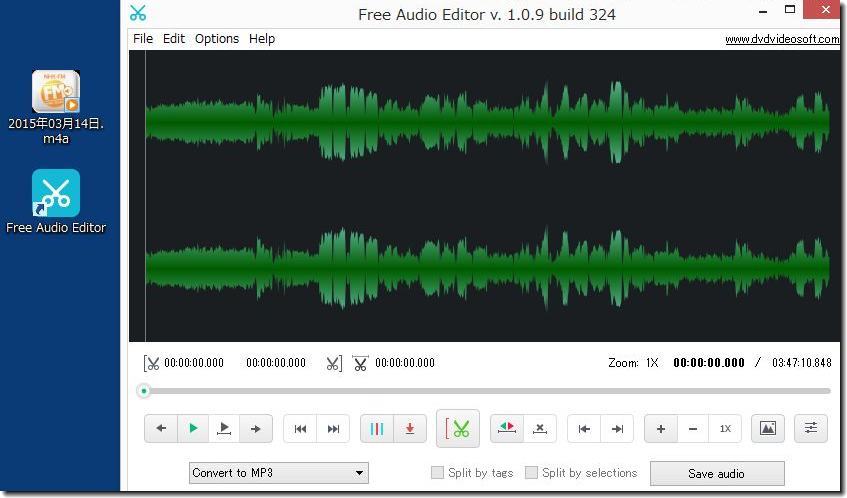Click the large green scissors cut button

pos(458,429)
